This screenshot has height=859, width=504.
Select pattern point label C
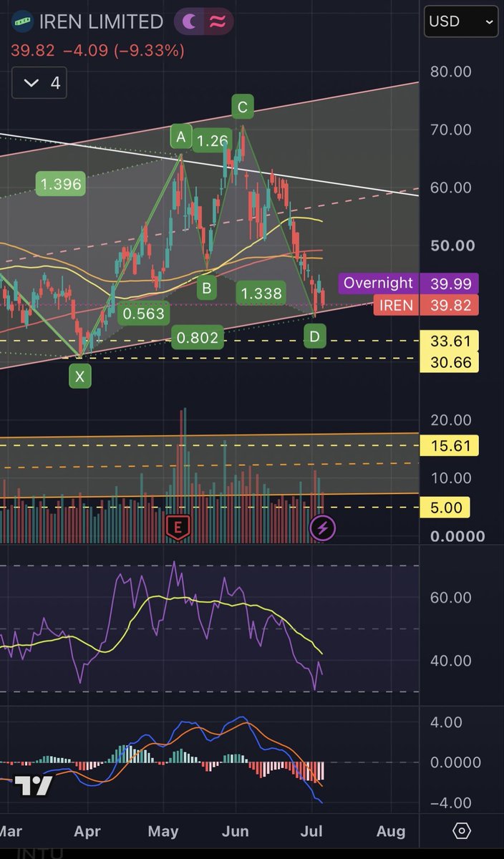[243, 107]
